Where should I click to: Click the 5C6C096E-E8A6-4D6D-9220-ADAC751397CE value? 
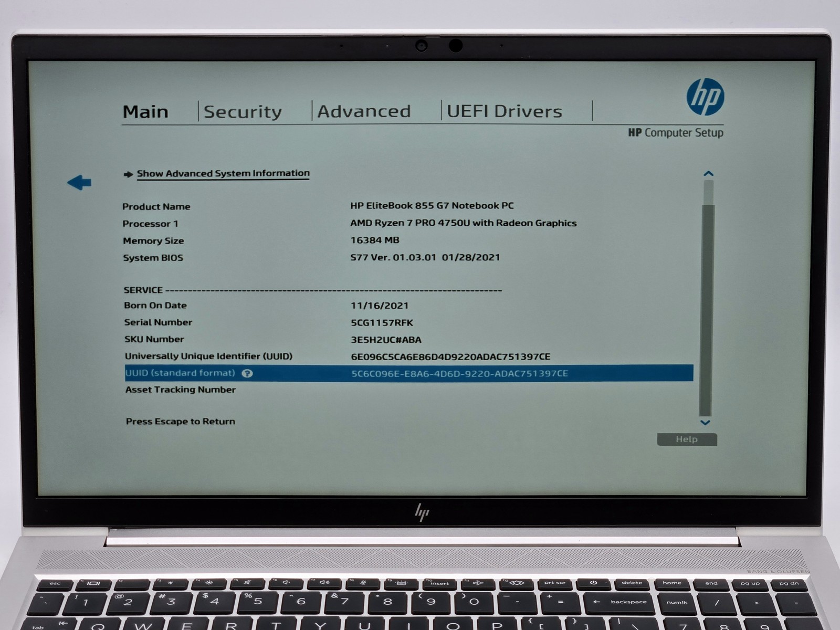[459, 374]
